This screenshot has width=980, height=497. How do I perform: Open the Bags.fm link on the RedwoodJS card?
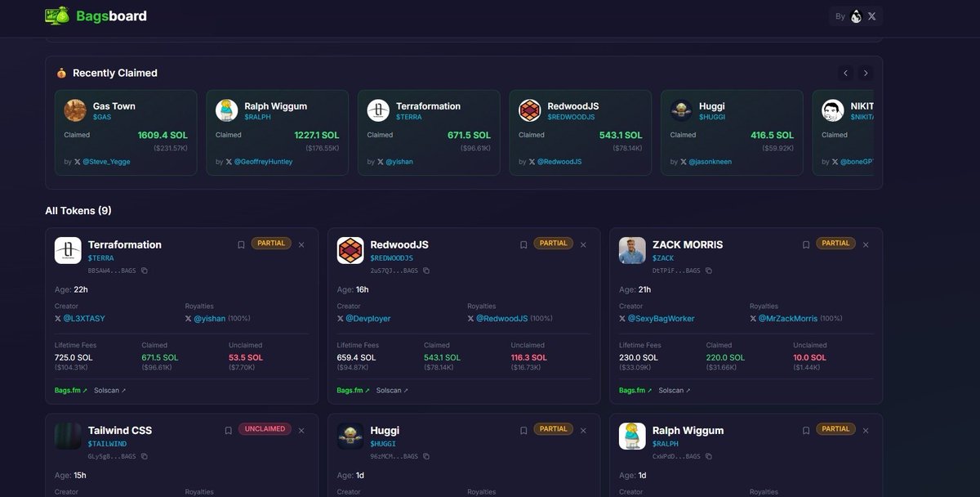pyautogui.click(x=354, y=391)
